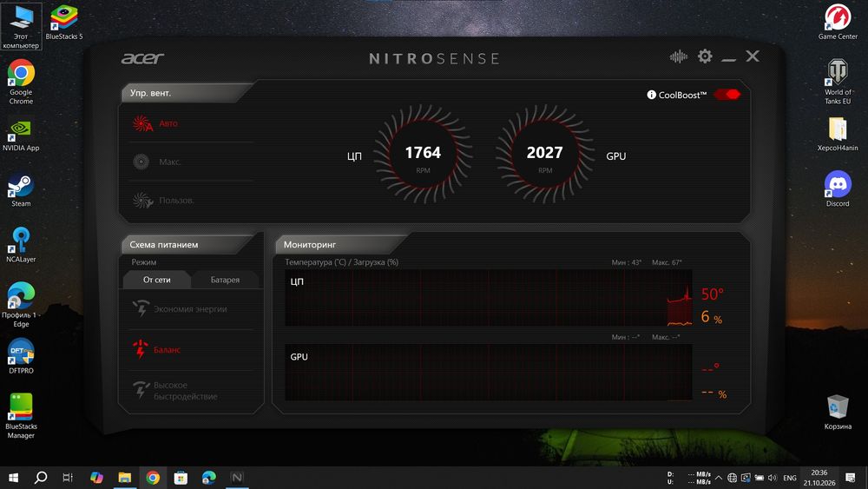This screenshot has height=489, width=868.
Task: Open Microsoft Store from the taskbar
Action: pos(181,478)
